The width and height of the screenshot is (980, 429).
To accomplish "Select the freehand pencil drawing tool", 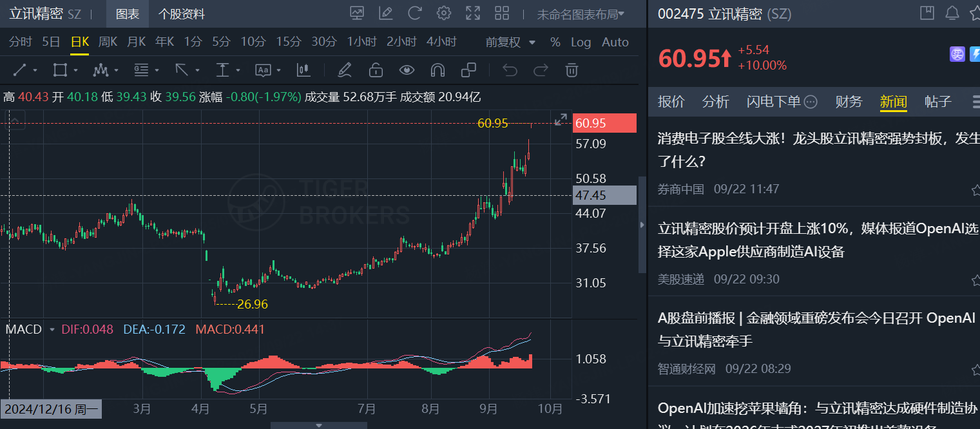I will [345, 70].
